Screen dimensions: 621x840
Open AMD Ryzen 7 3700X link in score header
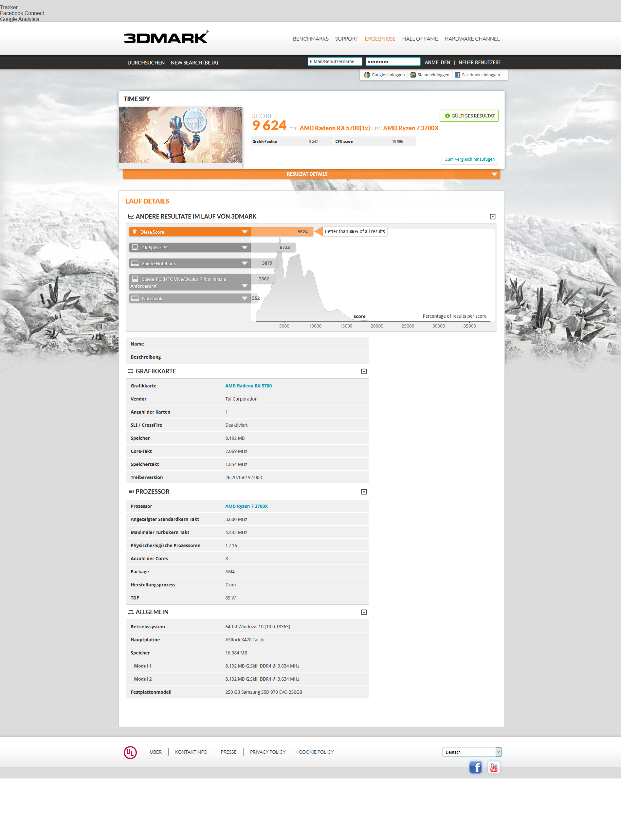pos(411,128)
